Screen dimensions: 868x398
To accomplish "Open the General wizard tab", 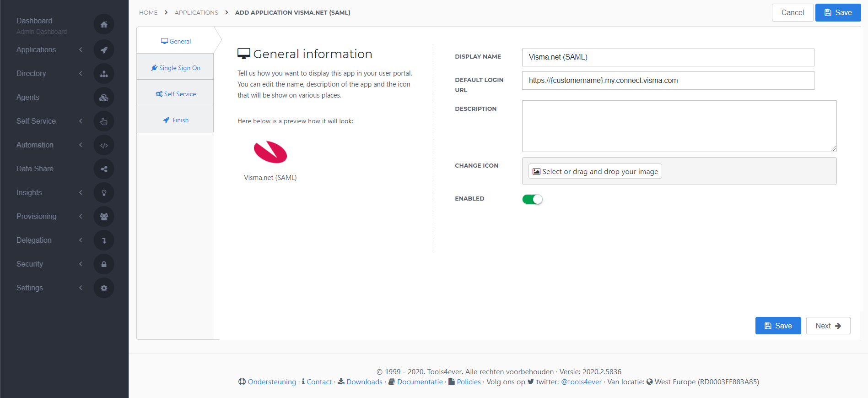I will pyautogui.click(x=176, y=41).
